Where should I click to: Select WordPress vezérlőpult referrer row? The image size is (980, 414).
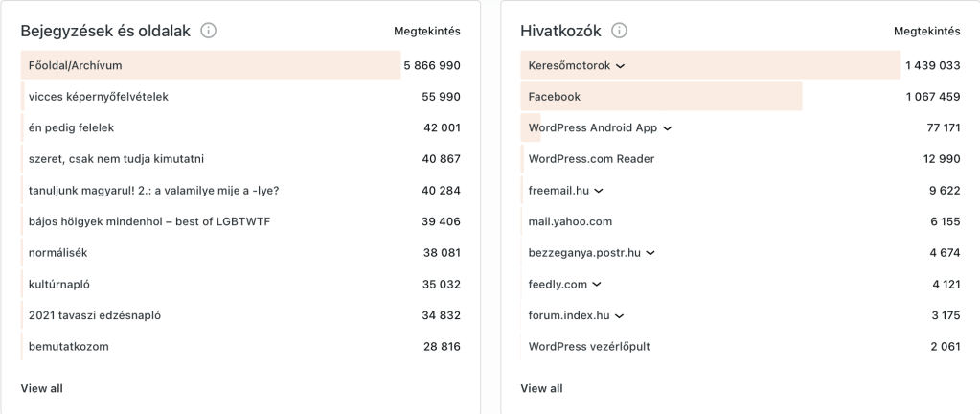(x=588, y=346)
